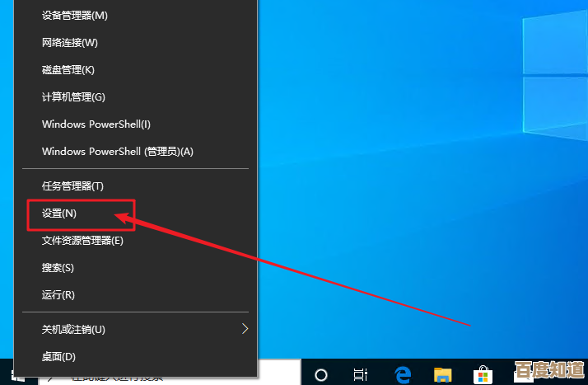Launch Windows PowerShell (管理员)(A)
Image resolution: width=588 pixels, height=385 pixels.
coord(117,152)
